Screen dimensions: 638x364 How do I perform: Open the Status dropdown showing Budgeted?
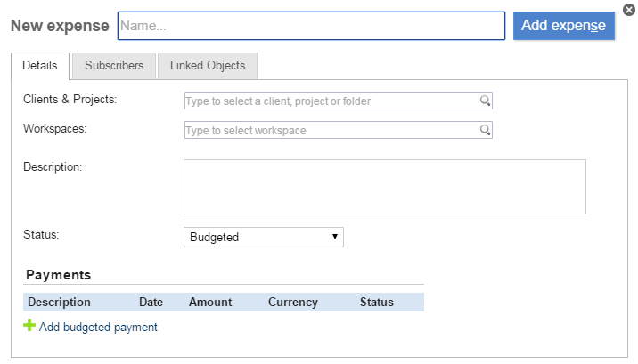point(263,238)
